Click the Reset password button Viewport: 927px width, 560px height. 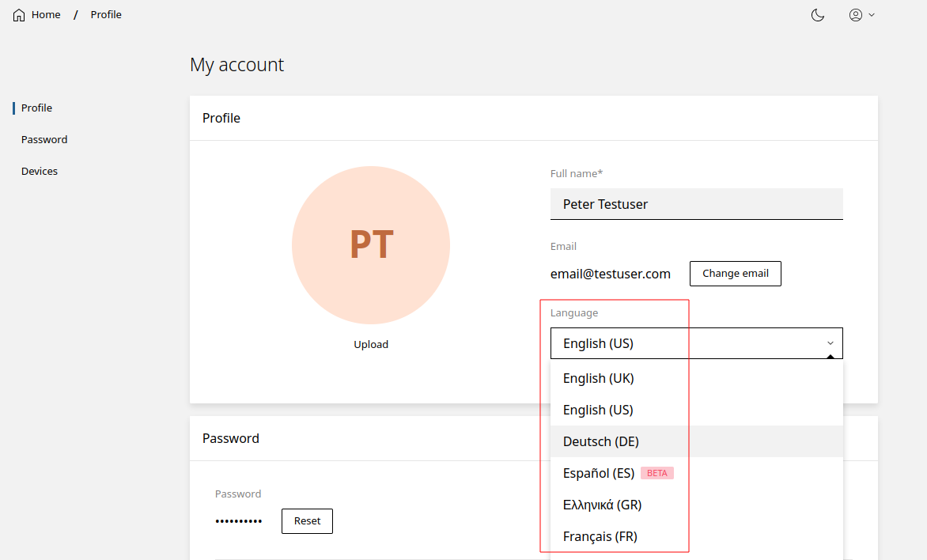coord(307,521)
